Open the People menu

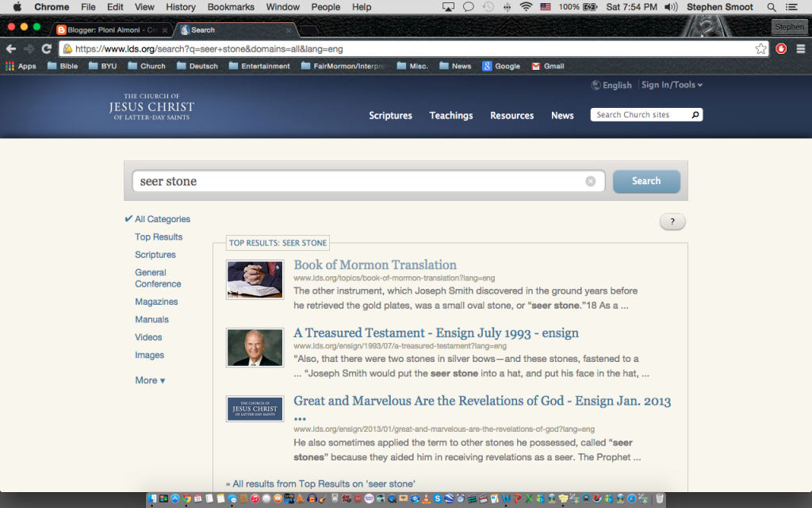(326, 6)
